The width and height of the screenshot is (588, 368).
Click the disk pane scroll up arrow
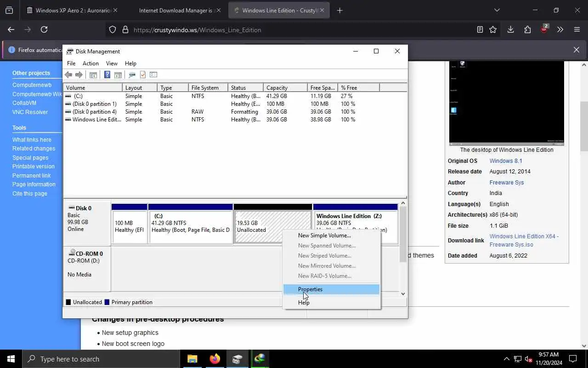click(403, 203)
